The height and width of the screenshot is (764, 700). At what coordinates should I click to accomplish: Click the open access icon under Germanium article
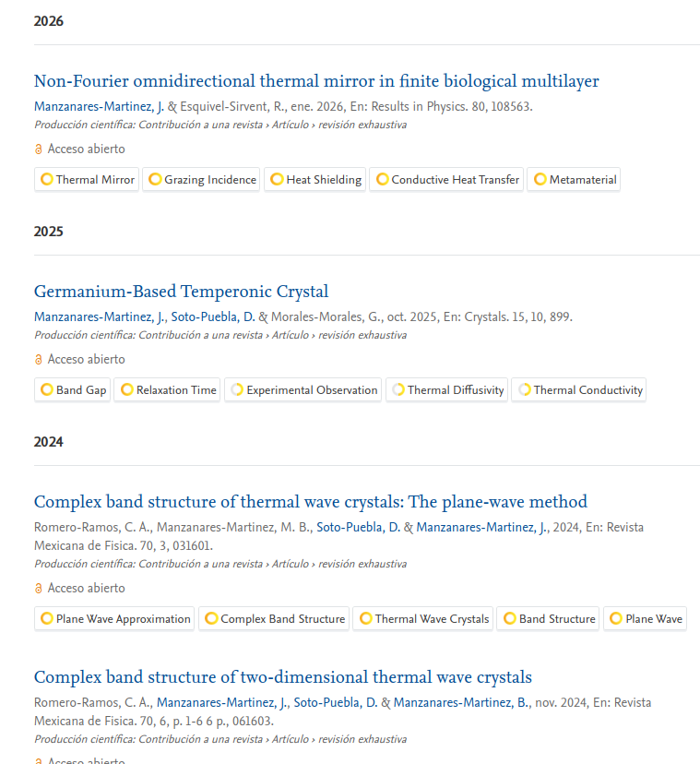pyautogui.click(x=39, y=360)
